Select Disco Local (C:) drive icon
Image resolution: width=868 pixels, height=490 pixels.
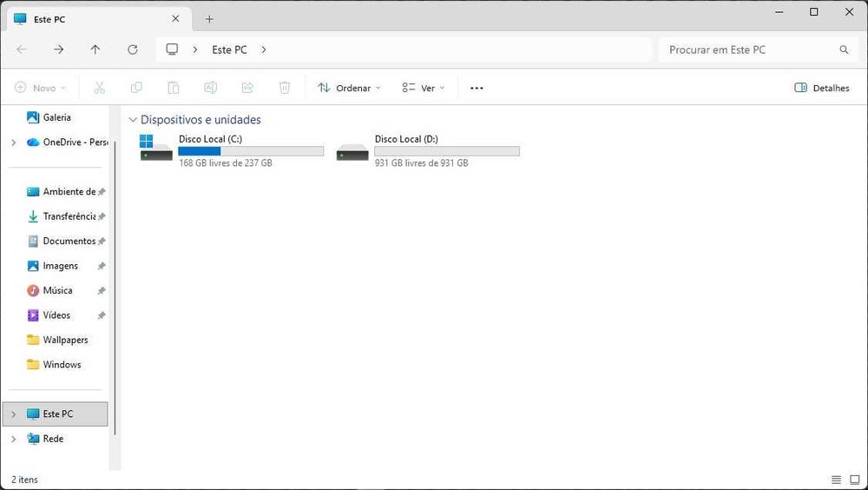[x=156, y=149]
